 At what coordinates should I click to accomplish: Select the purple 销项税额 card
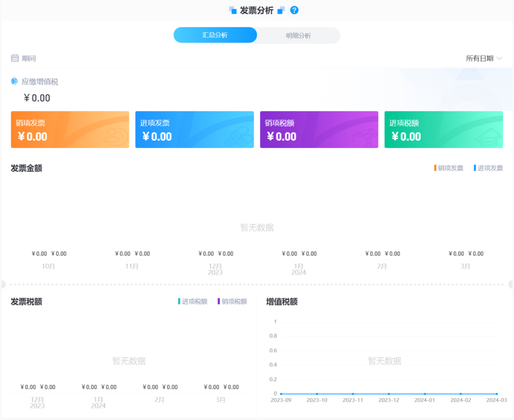click(x=319, y=129)
